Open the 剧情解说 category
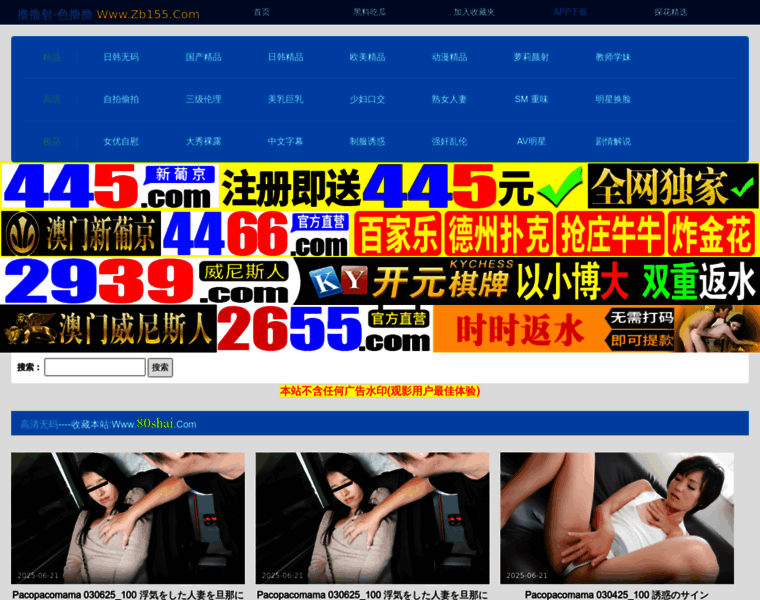This screenshot has width=760, height=600. (613, 142)
